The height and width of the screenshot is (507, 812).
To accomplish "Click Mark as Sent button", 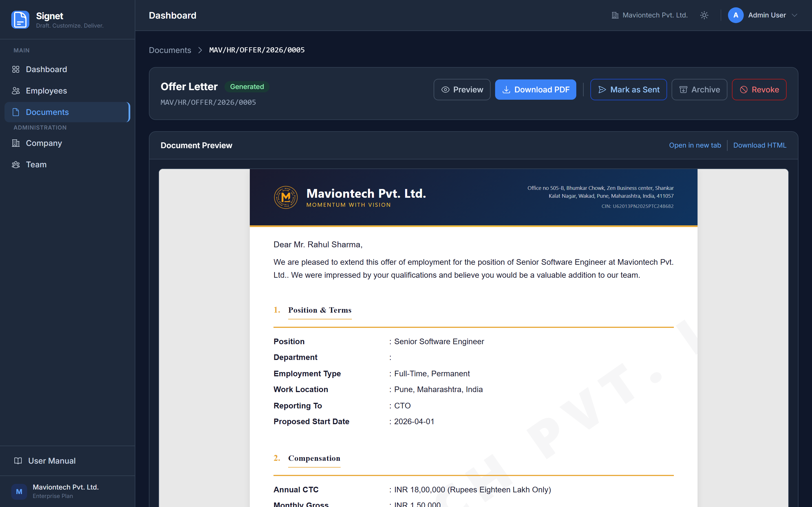I will click(628, 90).
